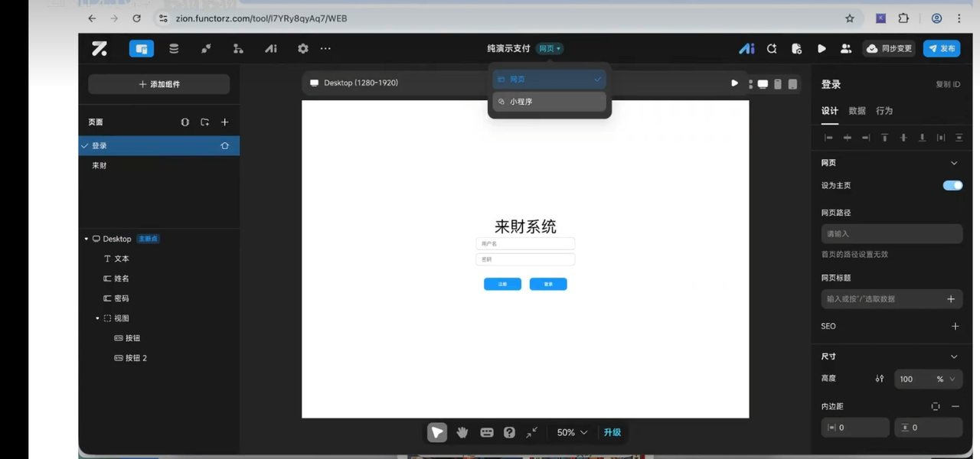Open the three-dot more menu in toolbar

[x=325, y=48]
